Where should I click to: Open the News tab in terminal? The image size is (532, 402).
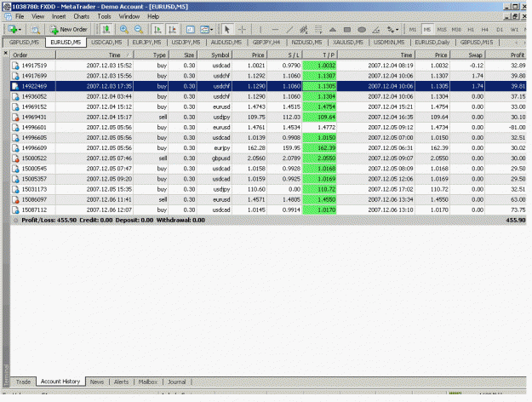tap(97, 382)
